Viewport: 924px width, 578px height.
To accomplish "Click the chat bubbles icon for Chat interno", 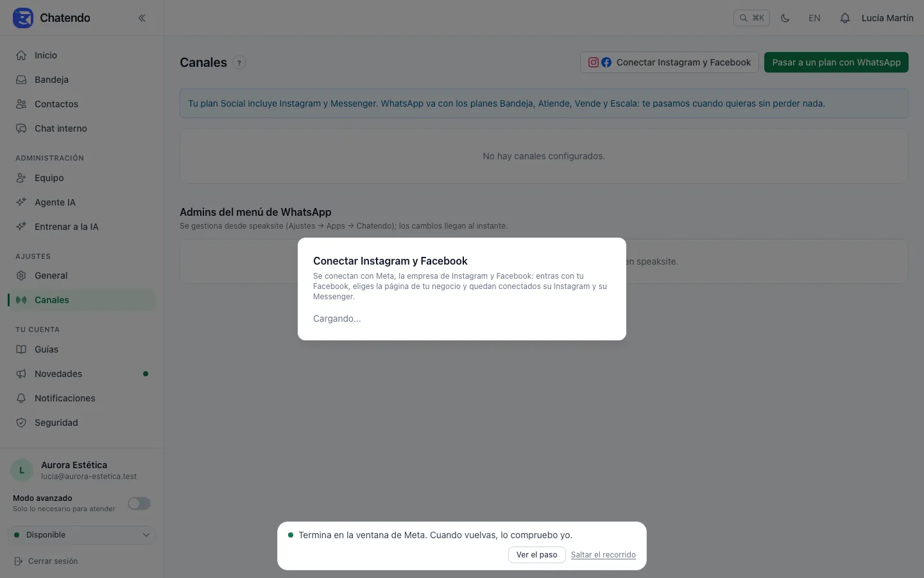I will click(x=21, y=128).
